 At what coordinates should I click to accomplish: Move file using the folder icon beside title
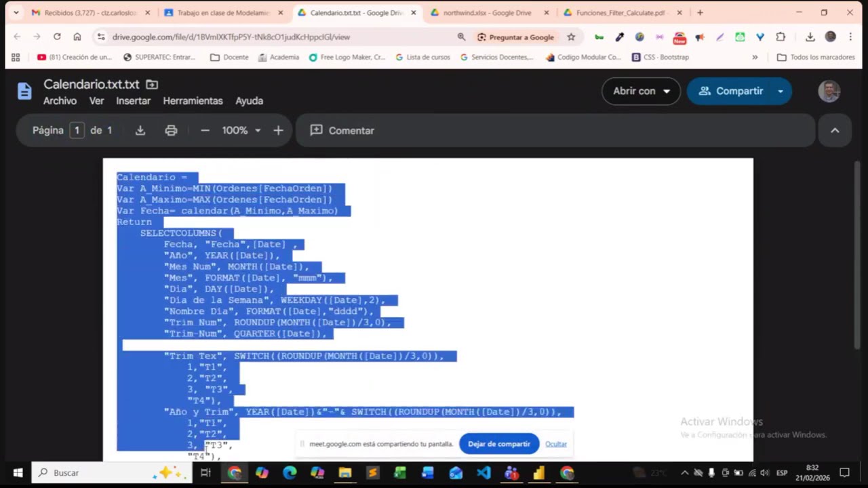click(152, 85)
